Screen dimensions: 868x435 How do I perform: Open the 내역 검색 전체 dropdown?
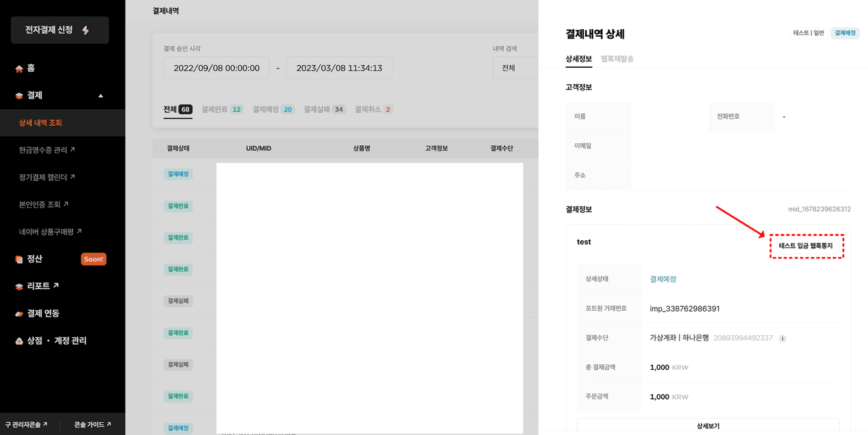[x=515, y=68]
